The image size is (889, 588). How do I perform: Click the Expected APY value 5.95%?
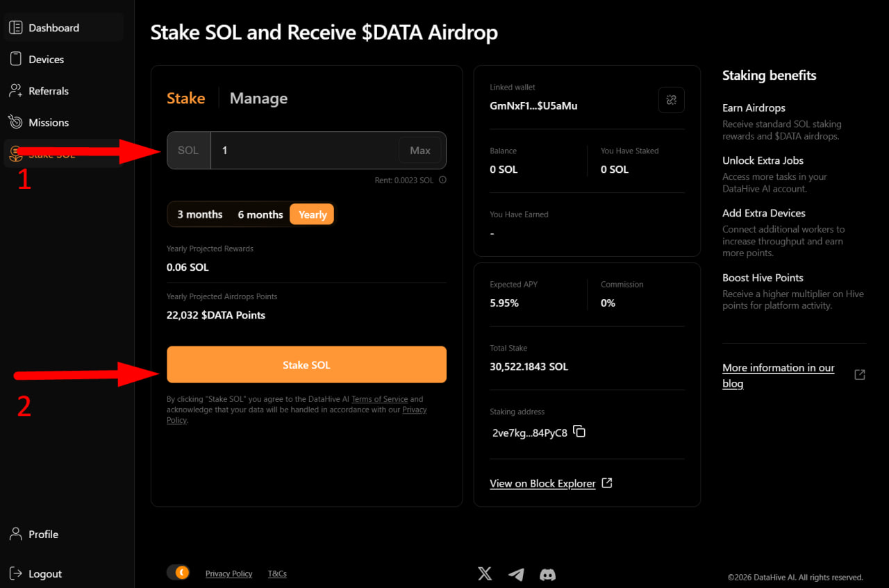pyautogui.click(x=504, y=303)
